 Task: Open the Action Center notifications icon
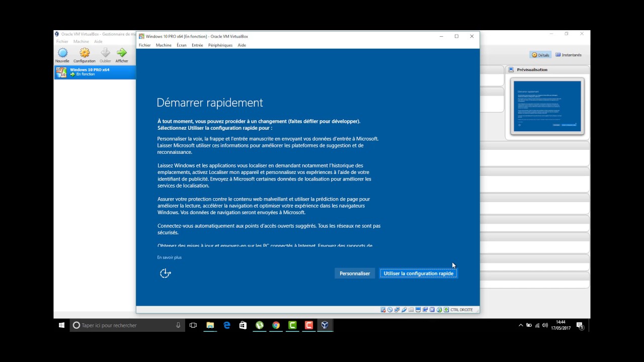pyautogui.click(x=579, y=325)
